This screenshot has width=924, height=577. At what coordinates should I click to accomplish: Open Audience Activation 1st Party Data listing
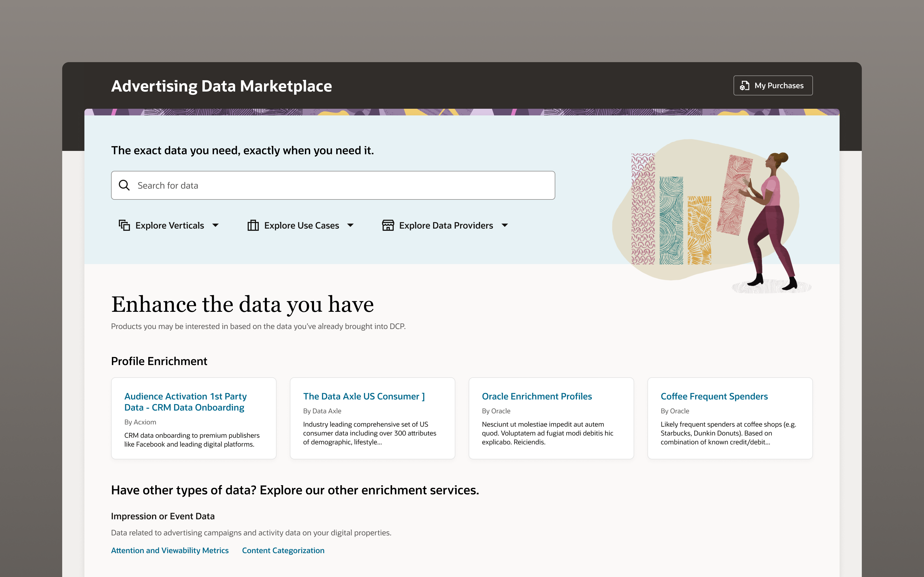(x=185, y=401)
